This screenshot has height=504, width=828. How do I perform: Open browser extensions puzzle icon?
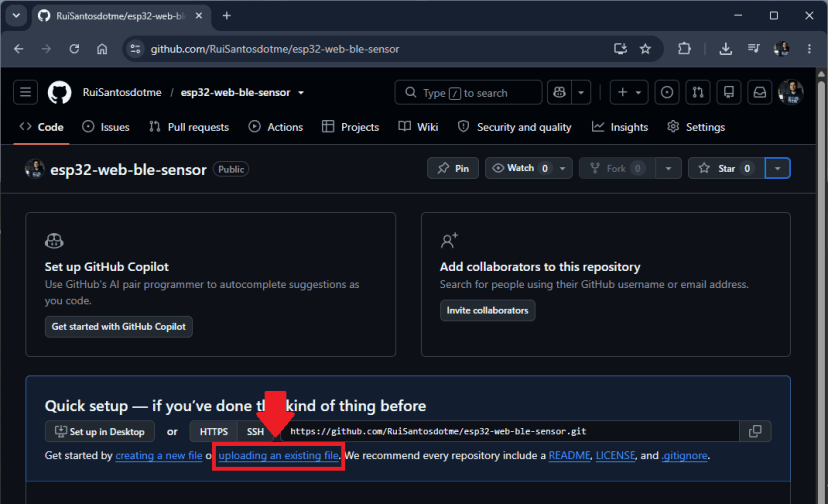[x=684, y=49]
